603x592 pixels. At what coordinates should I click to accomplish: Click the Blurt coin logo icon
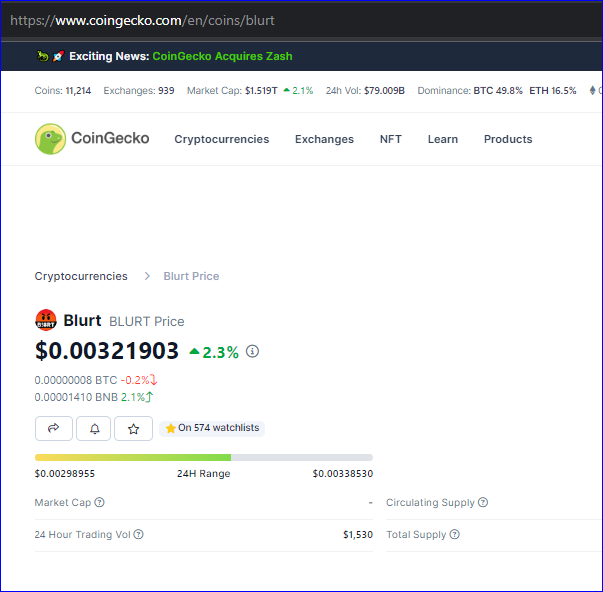click(x=46, y=320)
